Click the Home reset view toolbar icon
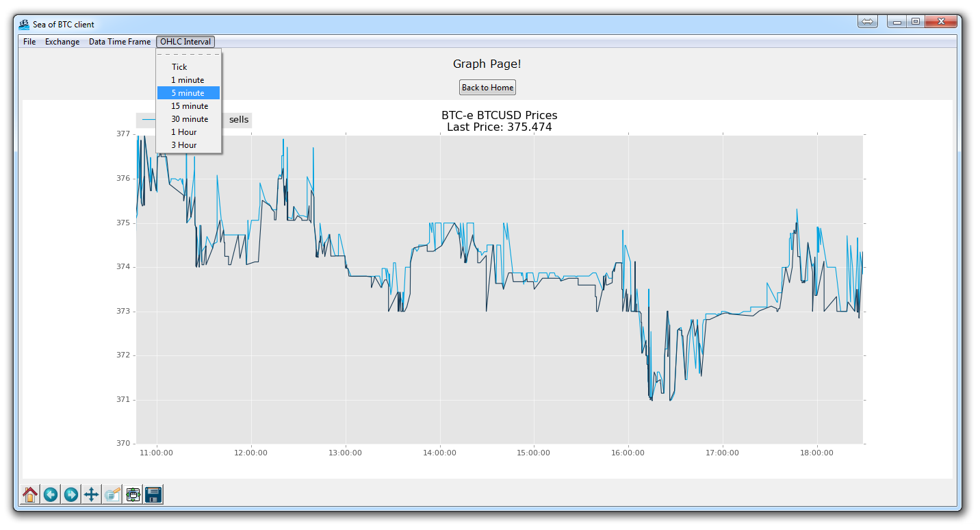This screenshot has width=980, height=530. [x=30, y=494]
